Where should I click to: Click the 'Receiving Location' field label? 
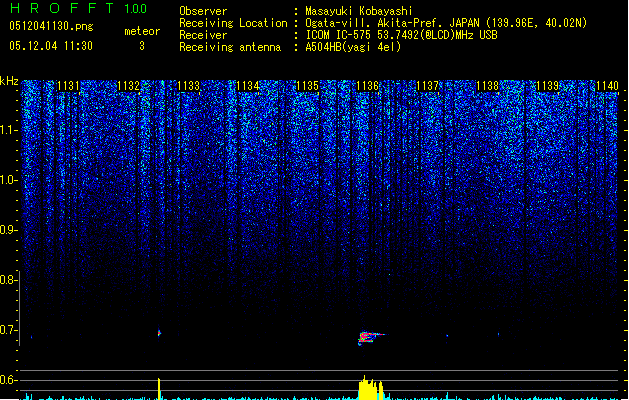coord(233,23)
